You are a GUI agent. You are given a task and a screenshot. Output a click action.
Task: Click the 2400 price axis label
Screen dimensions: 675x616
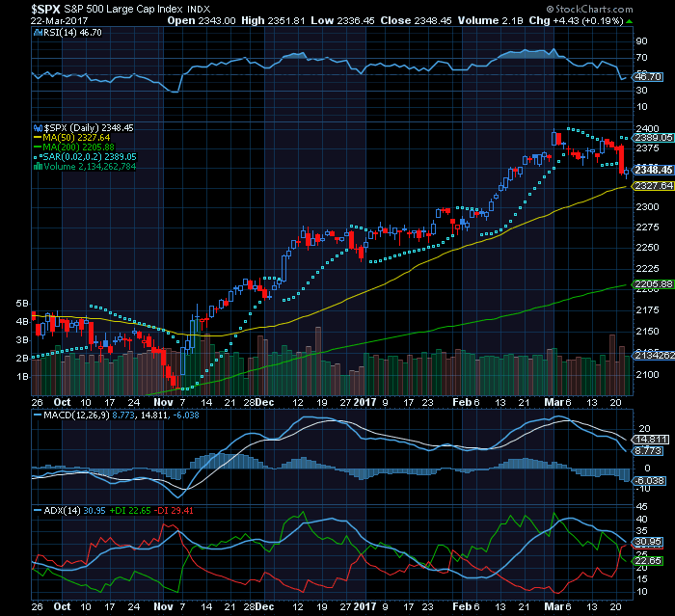[x=647, y=129]
